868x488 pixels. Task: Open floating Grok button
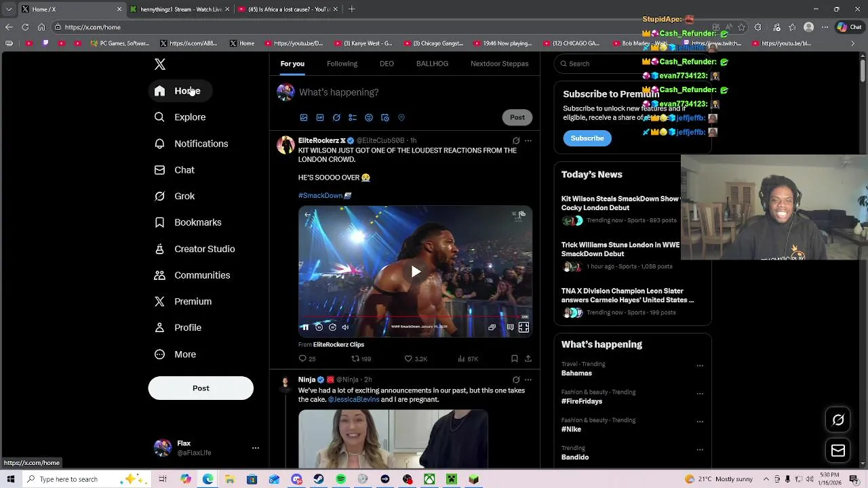[838, 420]
